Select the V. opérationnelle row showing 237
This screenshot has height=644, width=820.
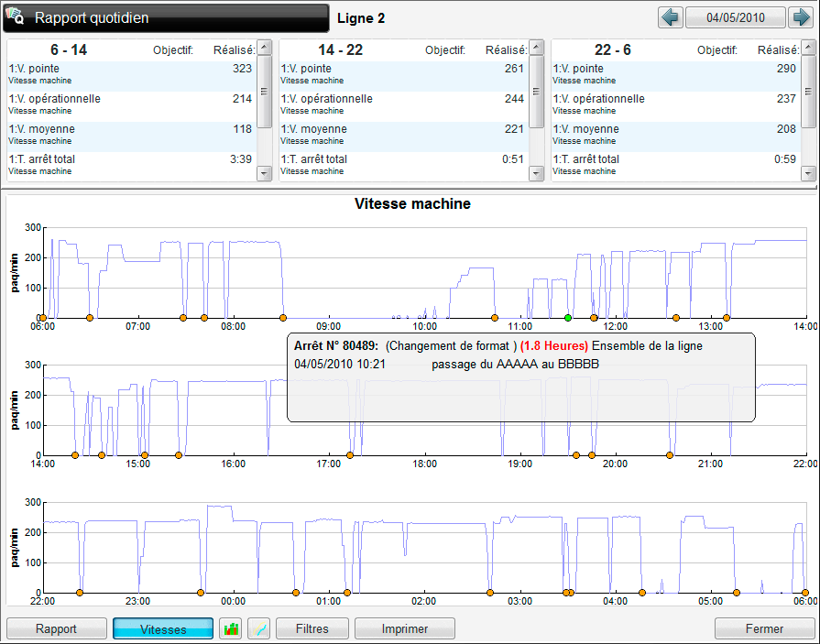676,106
